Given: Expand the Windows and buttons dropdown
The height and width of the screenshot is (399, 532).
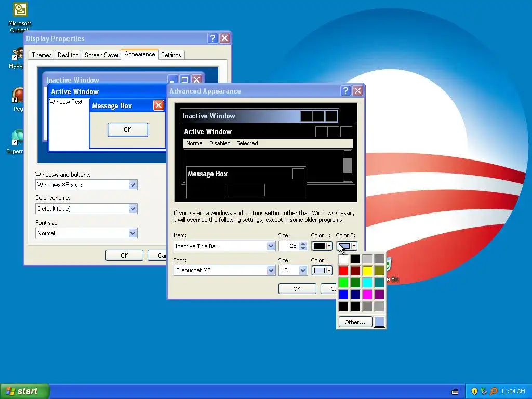Looking at the screenshot, I should click(x=132, y=185).
